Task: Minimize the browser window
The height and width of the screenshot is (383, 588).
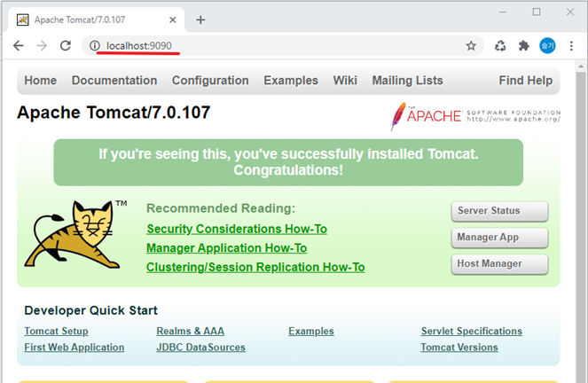Action: point(503,12)
